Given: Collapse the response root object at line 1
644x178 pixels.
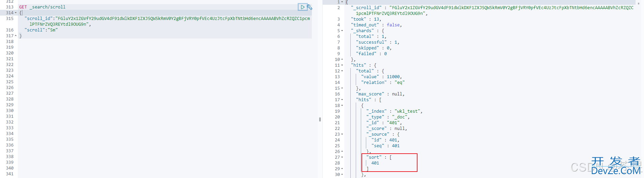Looking at the screenshot, I should (x=342, y=2).
